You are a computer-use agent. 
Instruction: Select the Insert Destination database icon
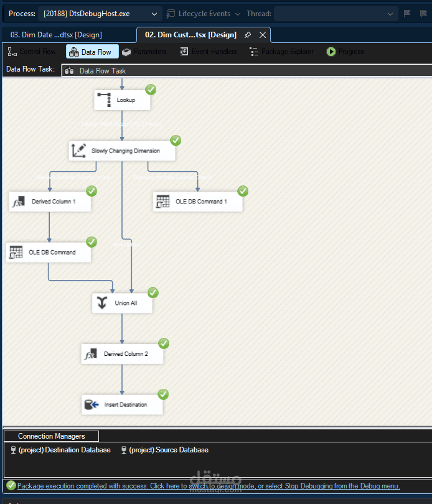(x=92, y=404)
